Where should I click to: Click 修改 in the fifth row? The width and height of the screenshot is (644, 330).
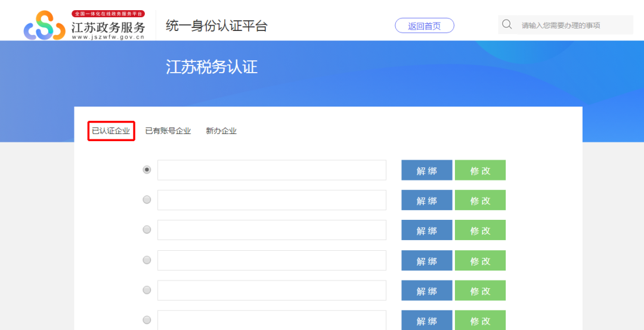[480, 290]
